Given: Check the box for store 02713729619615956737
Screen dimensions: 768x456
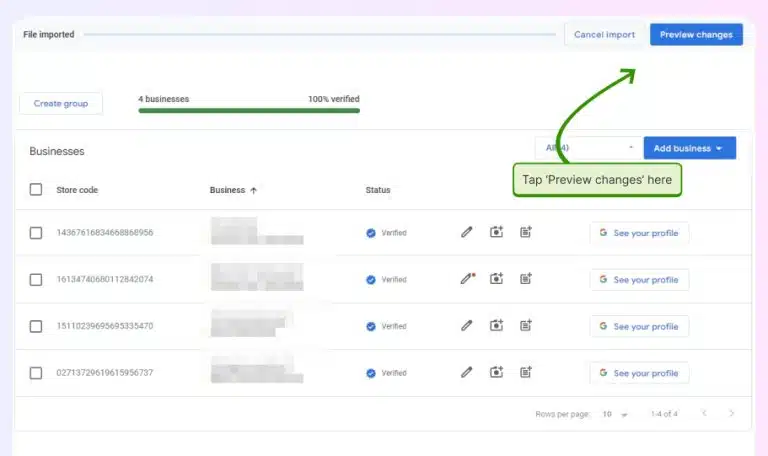Looking at the screenshot, I should coord(36,373).
